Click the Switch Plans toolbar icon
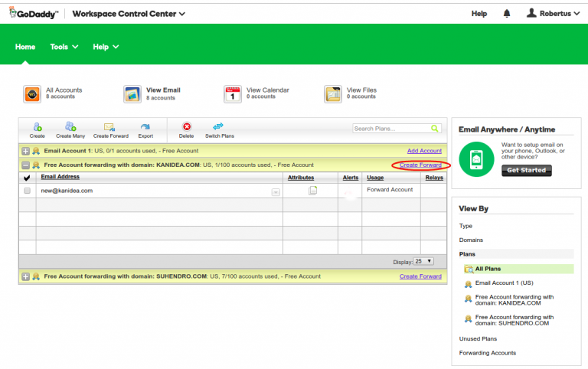The height and width of the screenshot is (369, 588). coord(219,127)
